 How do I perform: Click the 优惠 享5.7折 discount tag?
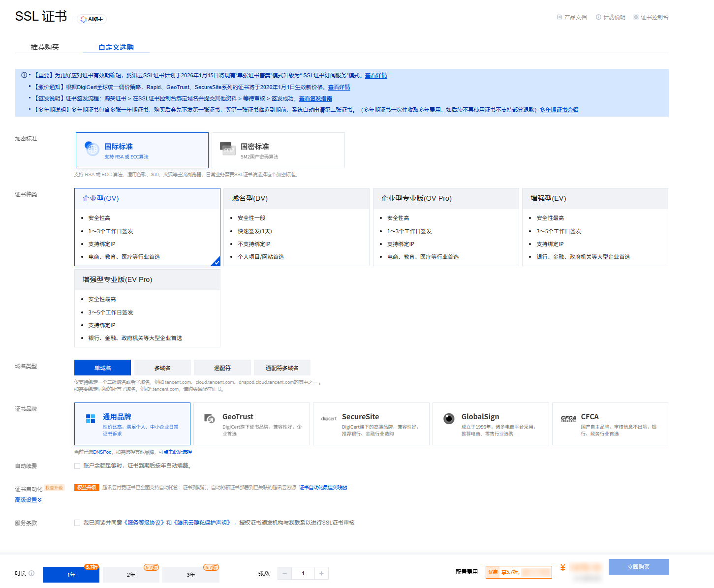pos(519,572)
